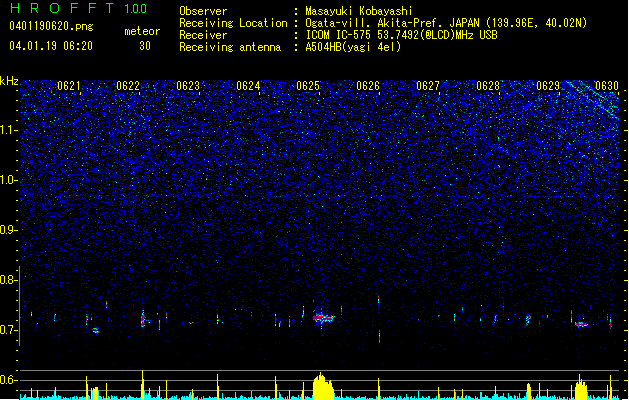629x400 pixels.
Task: Click the 0621 time marker
Action: click(x=69, y=86)
